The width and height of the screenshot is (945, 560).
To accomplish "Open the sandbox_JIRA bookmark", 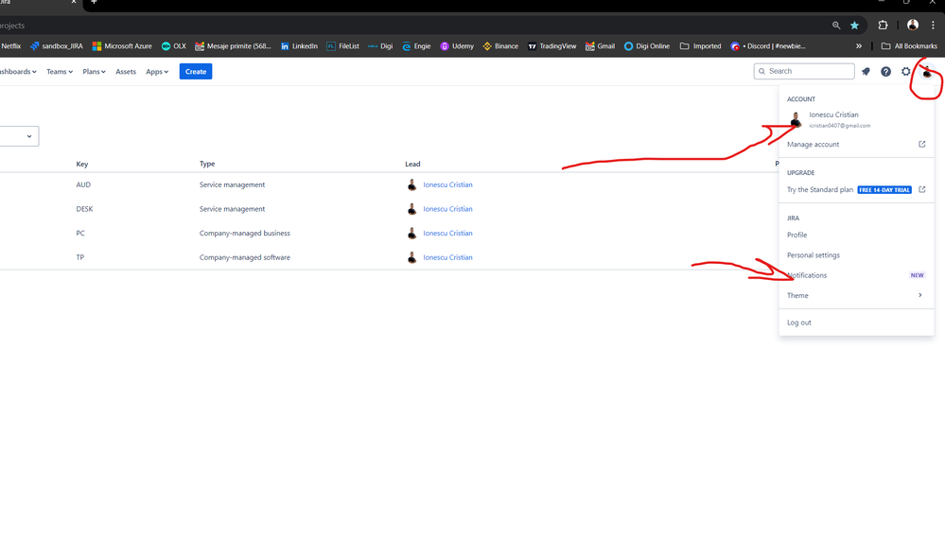I will coord(57,45).
